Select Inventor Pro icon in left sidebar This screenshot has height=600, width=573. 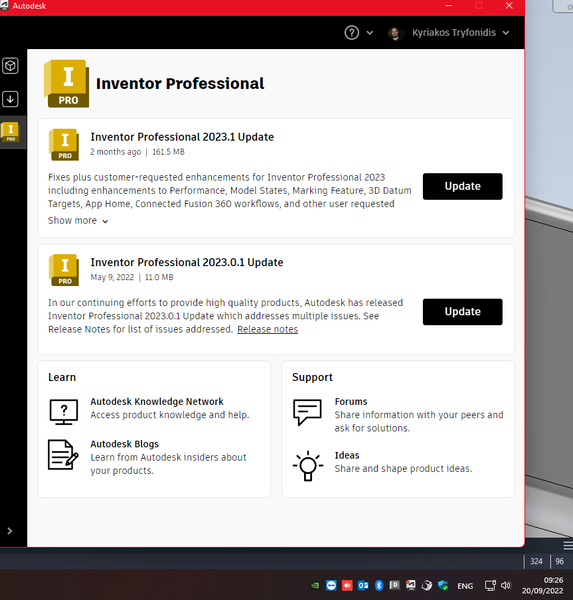pos(11,132)
